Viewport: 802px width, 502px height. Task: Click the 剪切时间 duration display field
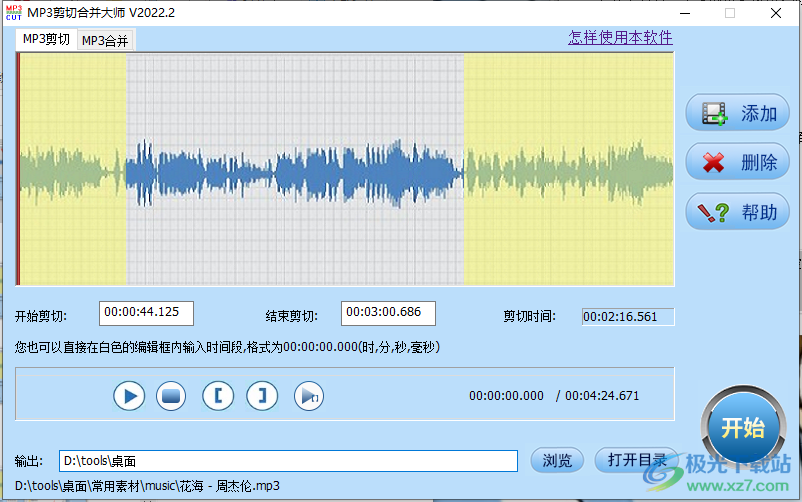628,317
